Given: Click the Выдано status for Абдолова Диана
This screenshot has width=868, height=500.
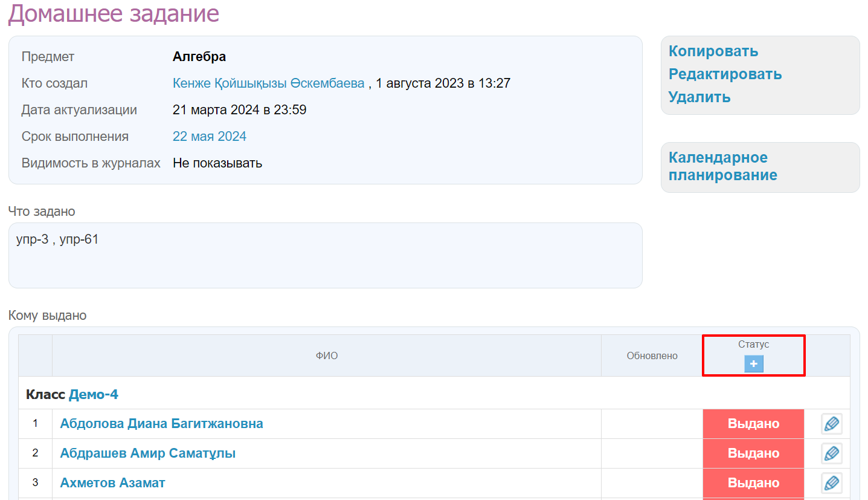Looking at the screenshot, I should 753,424.
